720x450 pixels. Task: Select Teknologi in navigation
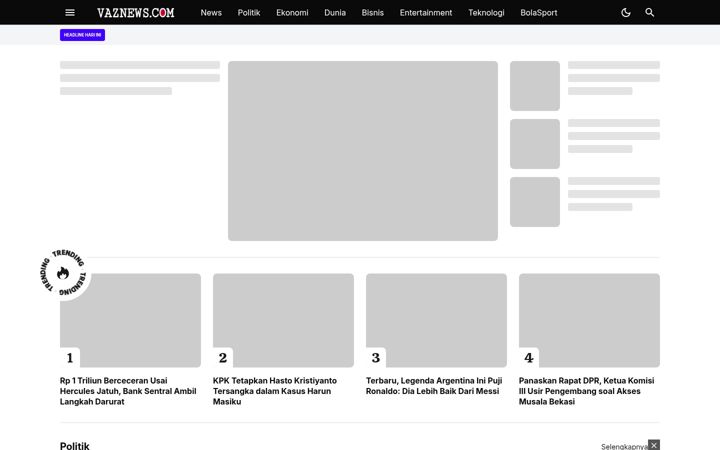tap(486, 12)
